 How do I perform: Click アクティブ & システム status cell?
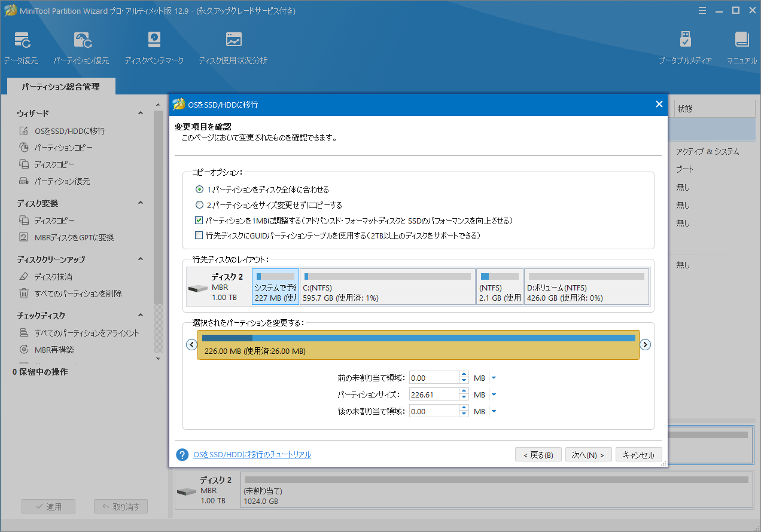tap(707, 151)
